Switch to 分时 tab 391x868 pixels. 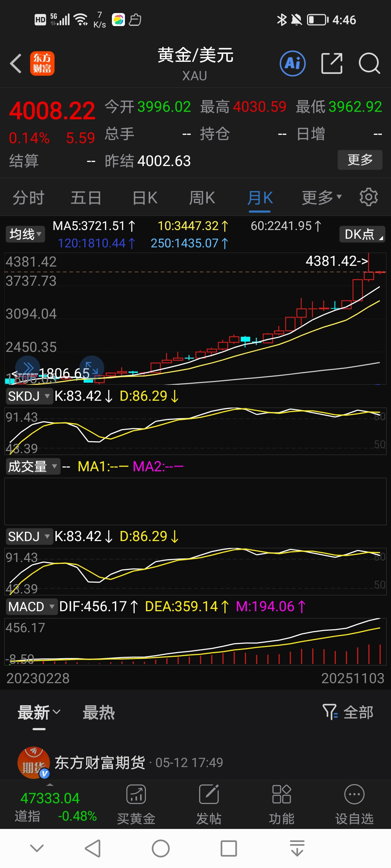(x=29, y=198)
